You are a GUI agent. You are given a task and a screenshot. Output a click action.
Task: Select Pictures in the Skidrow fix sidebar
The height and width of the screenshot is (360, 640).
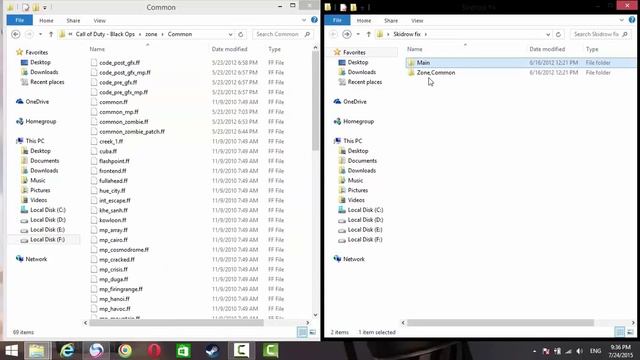358,190
